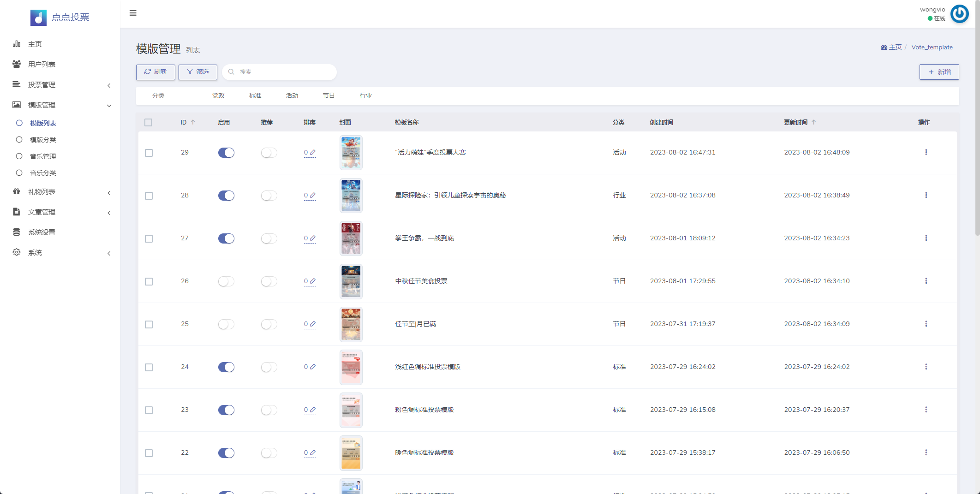Enable the 推荐 toggle for ID 27
This screenshot has width=980, height=494.
pyautogui.click(x=269, y=238)
